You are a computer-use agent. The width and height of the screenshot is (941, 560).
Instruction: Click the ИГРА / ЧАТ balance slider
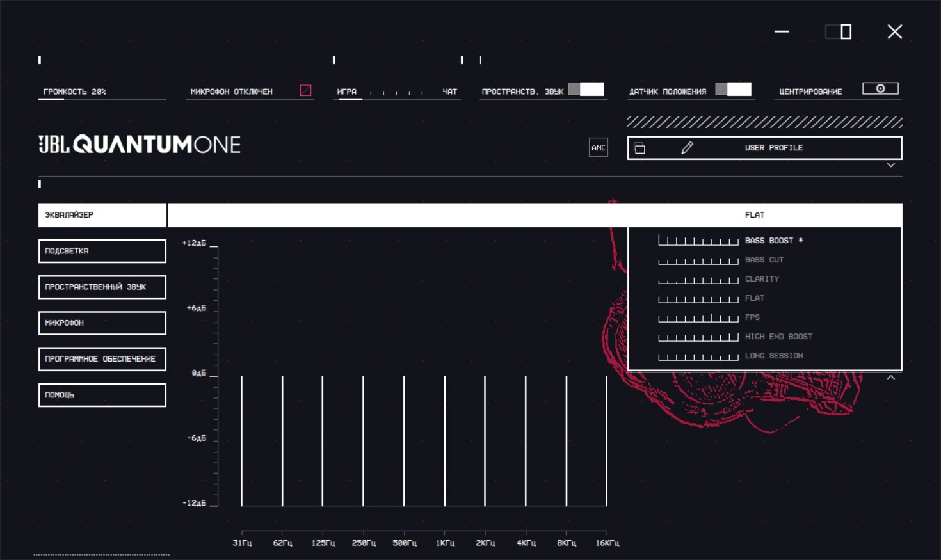397,93
